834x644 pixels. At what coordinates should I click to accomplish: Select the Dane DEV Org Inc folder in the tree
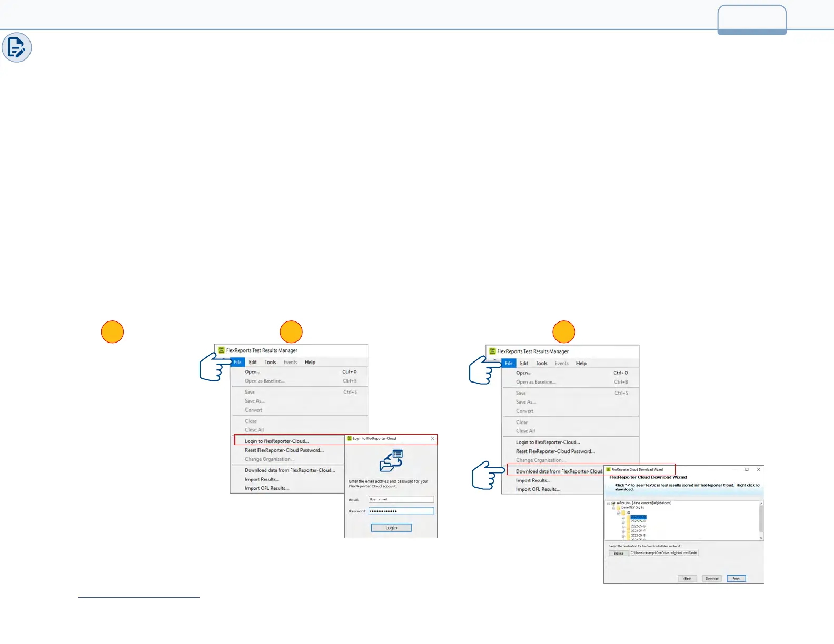[x=633, y=508]
